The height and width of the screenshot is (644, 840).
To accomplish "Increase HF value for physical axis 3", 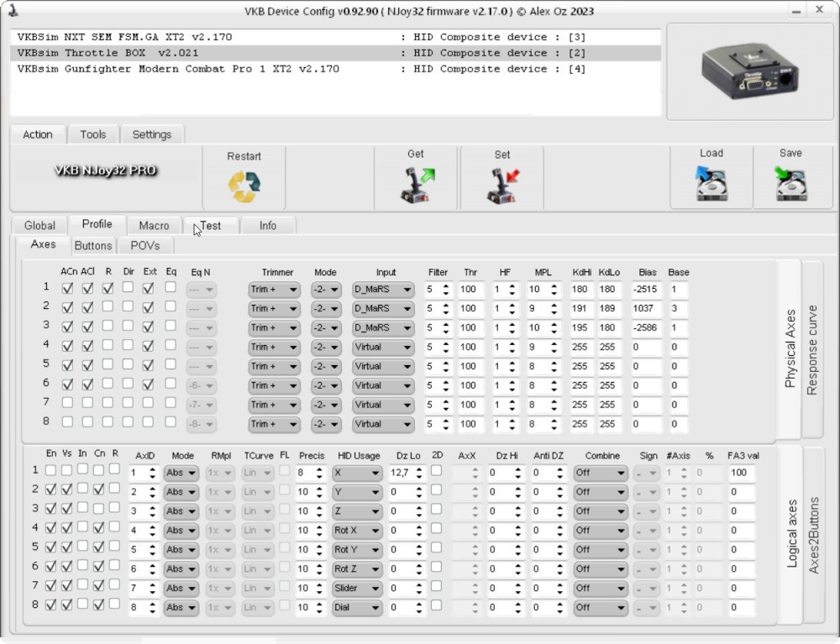I will [x=512, y=325].
